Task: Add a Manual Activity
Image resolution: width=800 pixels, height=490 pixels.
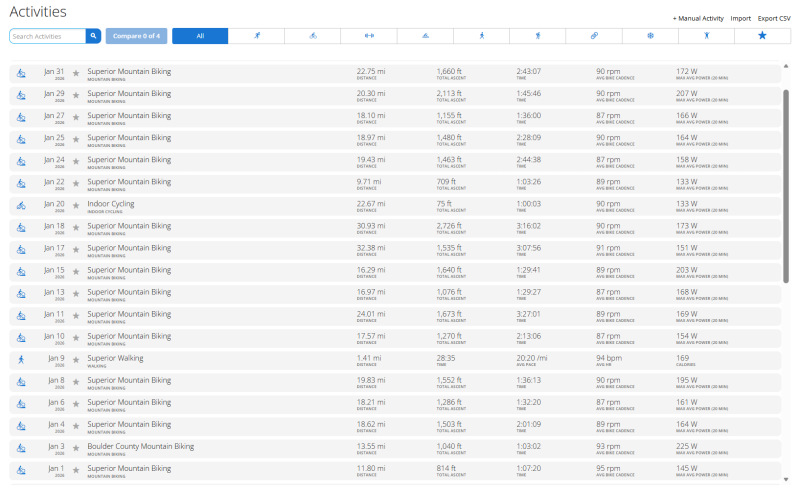Action: pos(698,18)
